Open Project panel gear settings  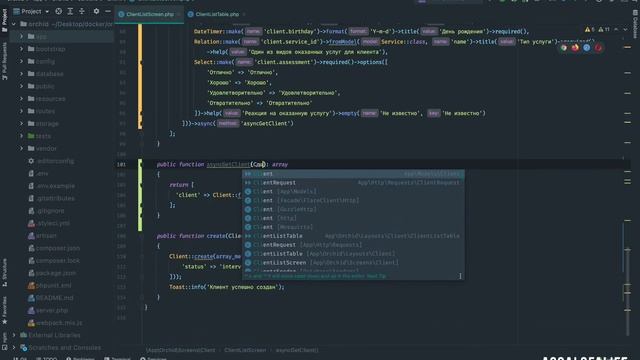[96, 11]
